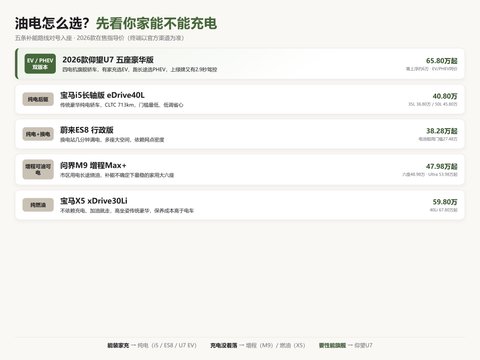Click the description line under 仰望U7 title

(x=140, y=69)
